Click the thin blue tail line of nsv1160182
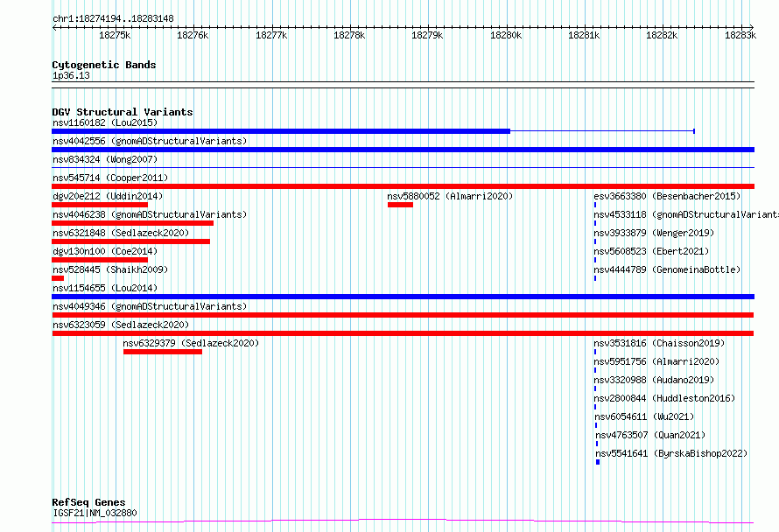The height and width of the screenshot is (532, 779). 602,131
